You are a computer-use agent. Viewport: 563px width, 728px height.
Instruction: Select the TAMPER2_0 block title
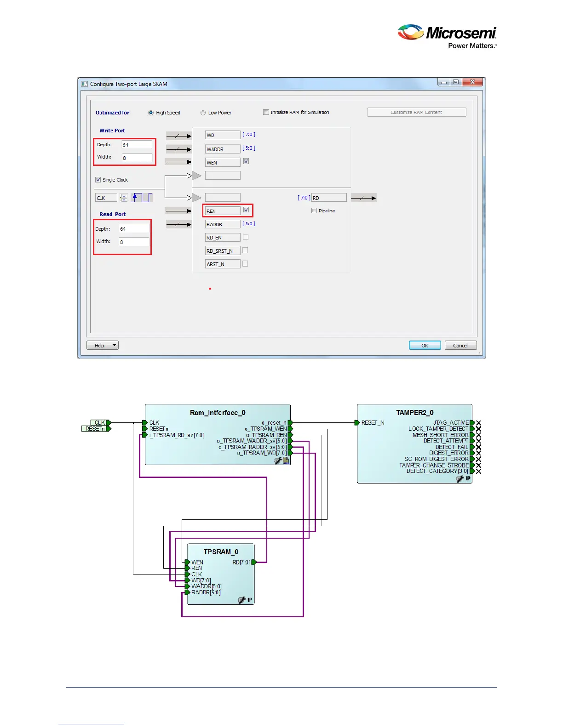pyautogui.click(x=415, y=413)
